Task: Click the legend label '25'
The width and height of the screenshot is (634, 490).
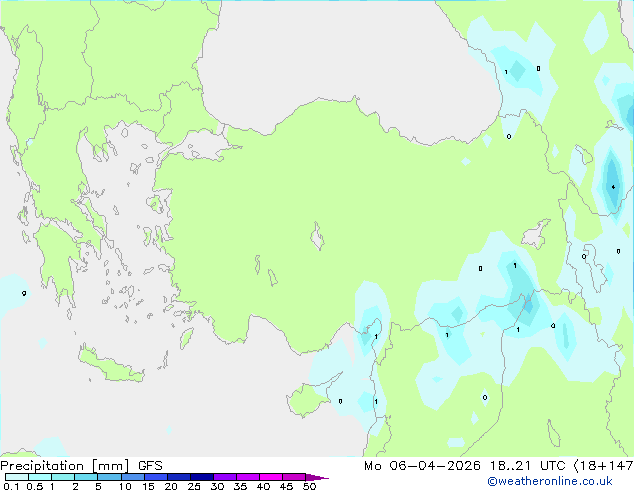Action: (x=194, y=486)
